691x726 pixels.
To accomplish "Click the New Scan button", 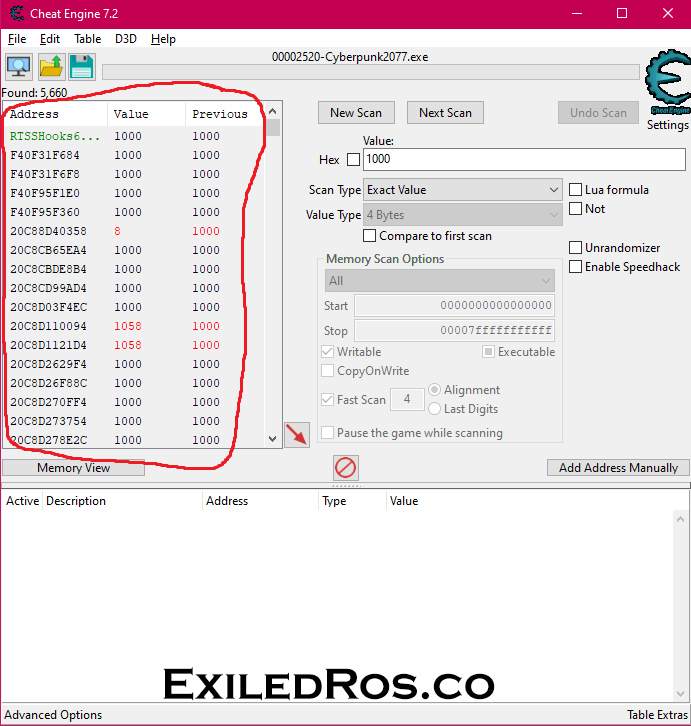I will pos(356,113).
